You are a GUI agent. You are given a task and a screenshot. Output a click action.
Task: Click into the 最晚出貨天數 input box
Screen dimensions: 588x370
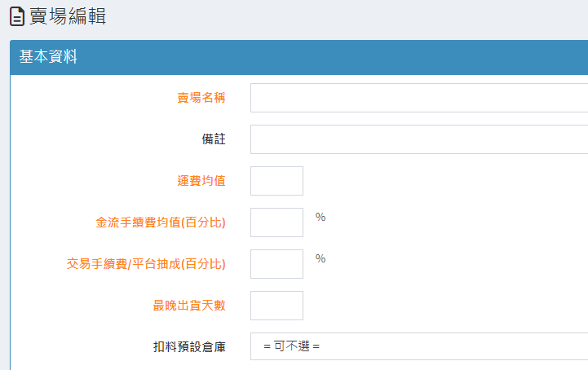[276, 306]
